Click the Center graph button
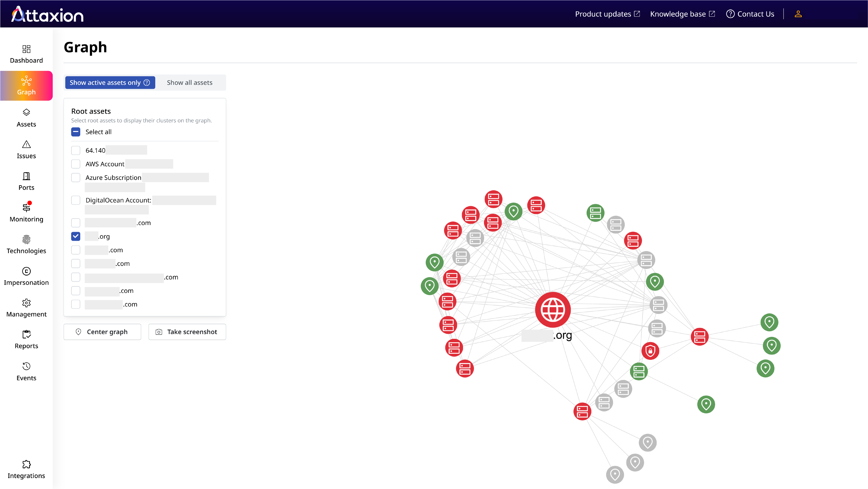 click(102, 332)
